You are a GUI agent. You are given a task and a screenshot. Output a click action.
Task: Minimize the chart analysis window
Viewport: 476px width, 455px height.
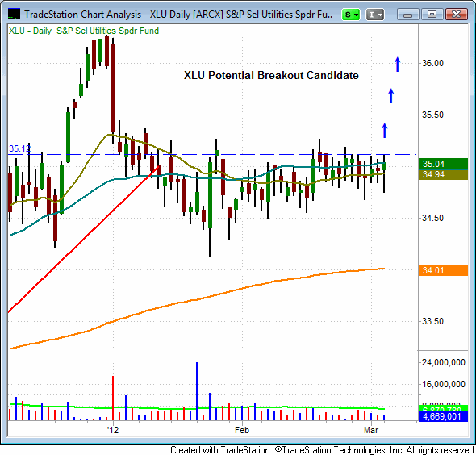[x=407, y=15]
